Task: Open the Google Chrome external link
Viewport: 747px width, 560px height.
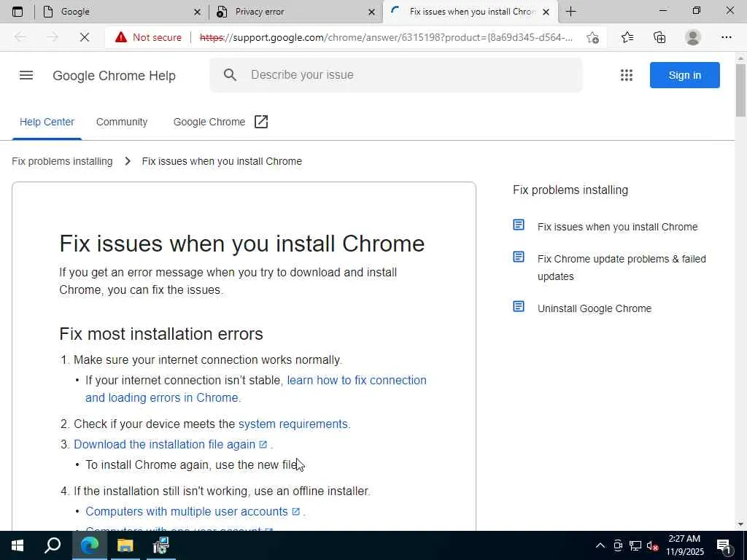Action: [x=220, y=122]
